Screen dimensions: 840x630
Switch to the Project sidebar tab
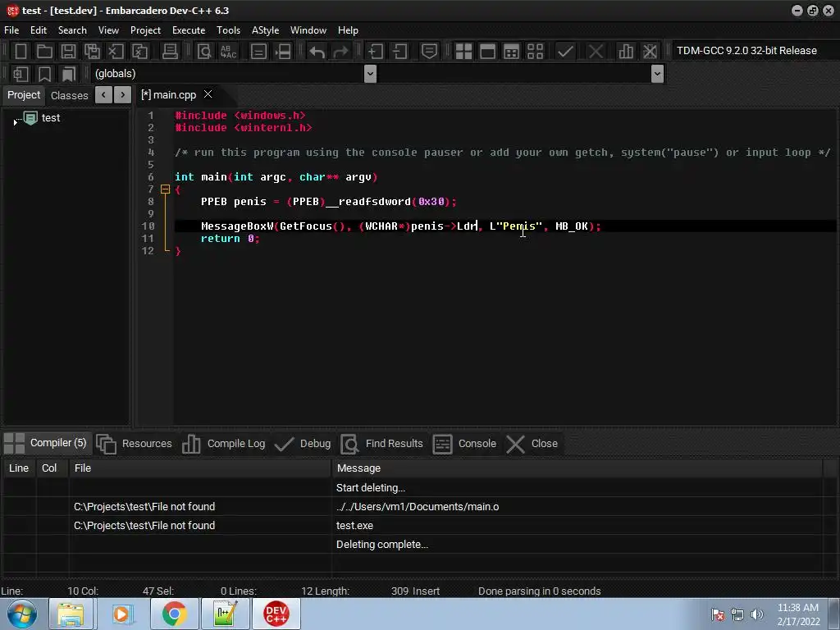(x=24, y=95)
